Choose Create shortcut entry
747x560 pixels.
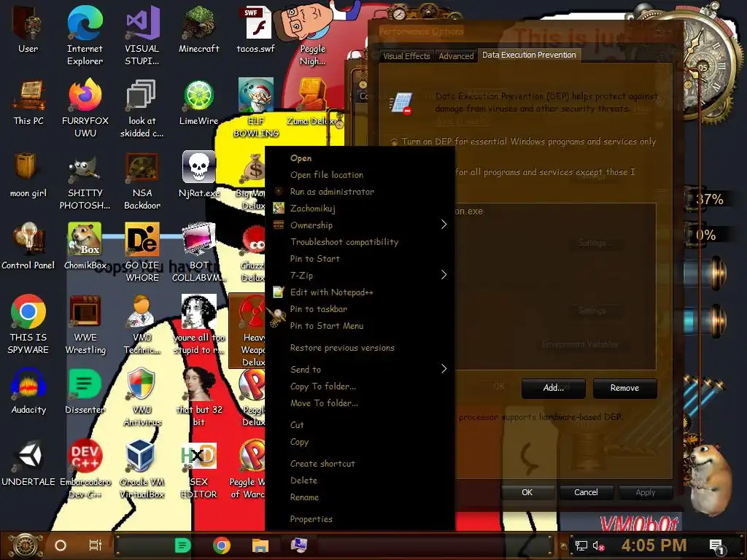(x=360, y=463)
